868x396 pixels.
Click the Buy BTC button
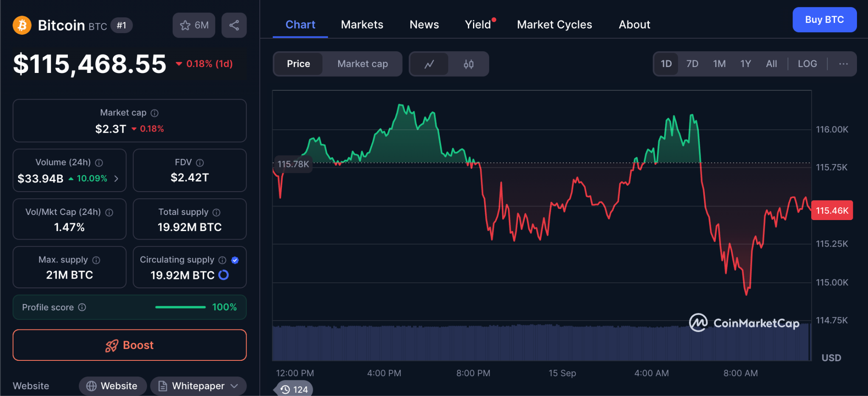pyautogui.click(x=824, y=20)
